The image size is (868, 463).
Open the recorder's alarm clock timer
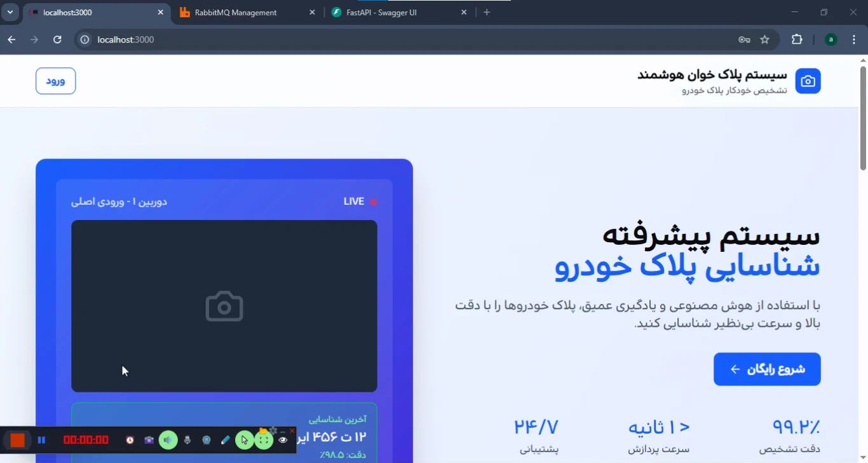pyautogui.click(x=130, y=440)
